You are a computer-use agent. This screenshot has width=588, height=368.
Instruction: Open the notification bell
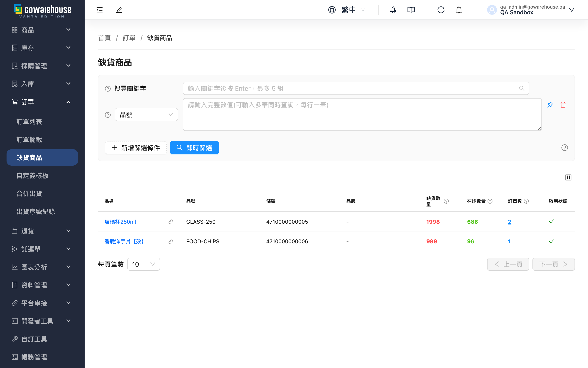point(459,10)
